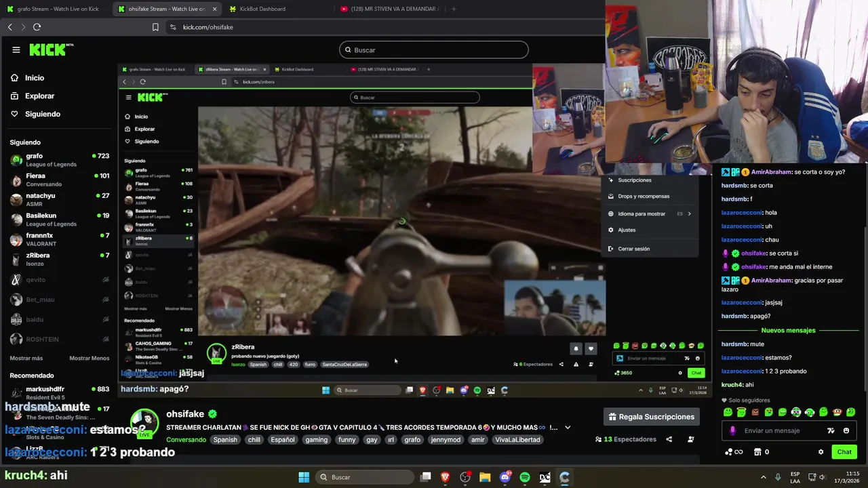The width and height of the screenshot is (868, 488).
Task: Click the channel points icon with infinity
Action: tap(734, 452)
